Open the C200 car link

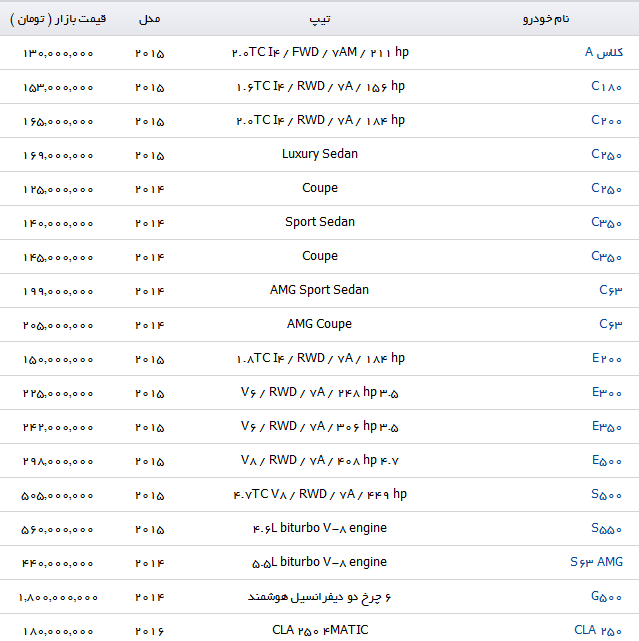pyautogui.click(x=607, y=120)
